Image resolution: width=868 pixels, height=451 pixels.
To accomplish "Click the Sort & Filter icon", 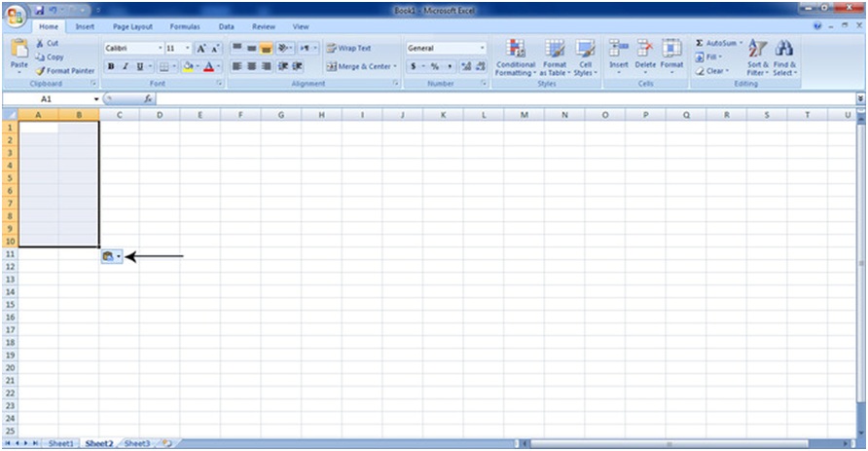I will pyautogui.click(x=758, y=50).
